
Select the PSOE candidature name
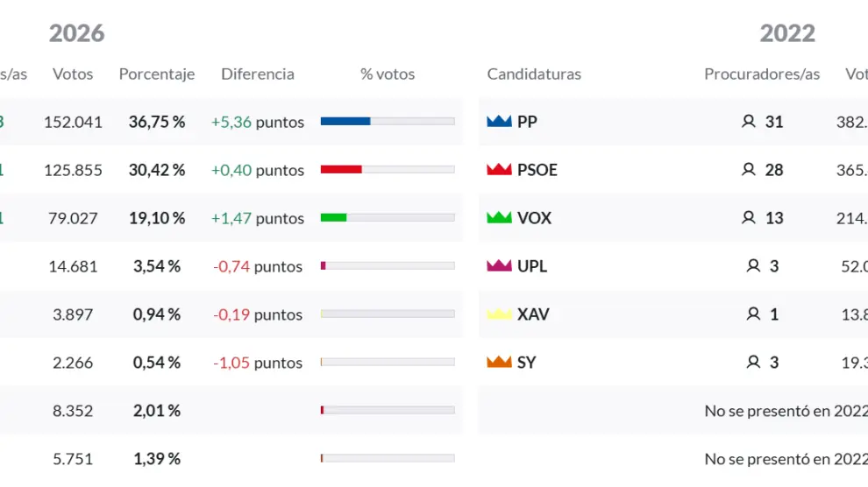coord(537,170)
